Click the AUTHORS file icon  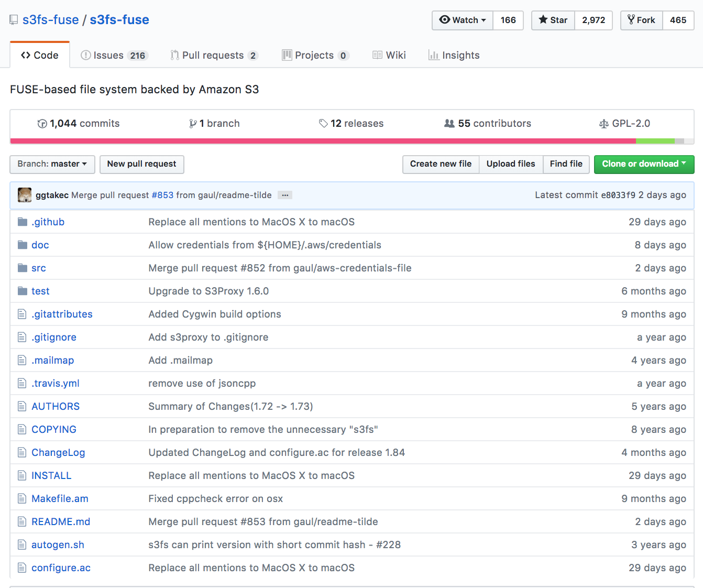pos(22,406)
